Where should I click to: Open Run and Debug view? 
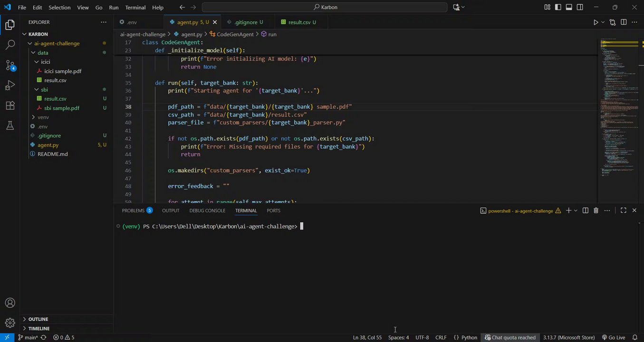coord(10,85)
